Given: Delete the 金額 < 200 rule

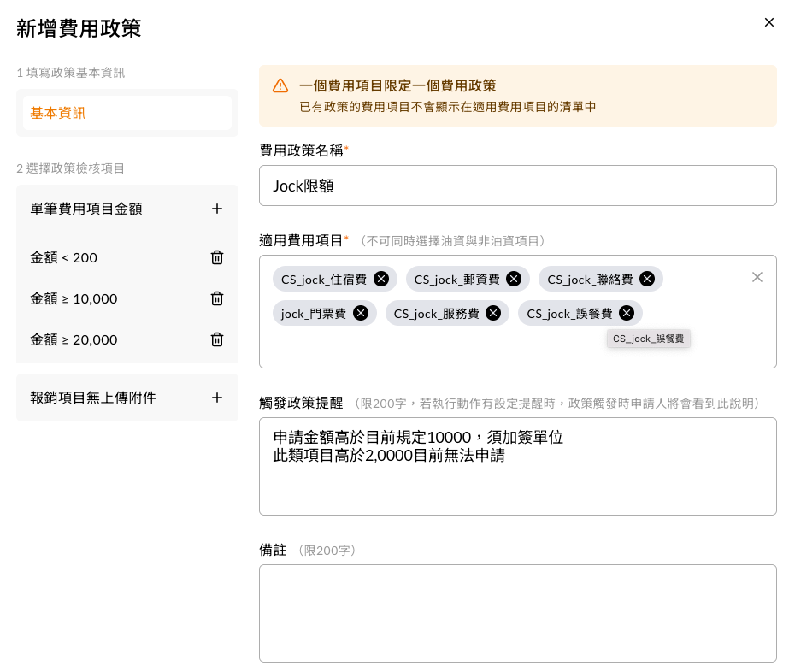Looking at the screenshot, I should coord(217,257).
